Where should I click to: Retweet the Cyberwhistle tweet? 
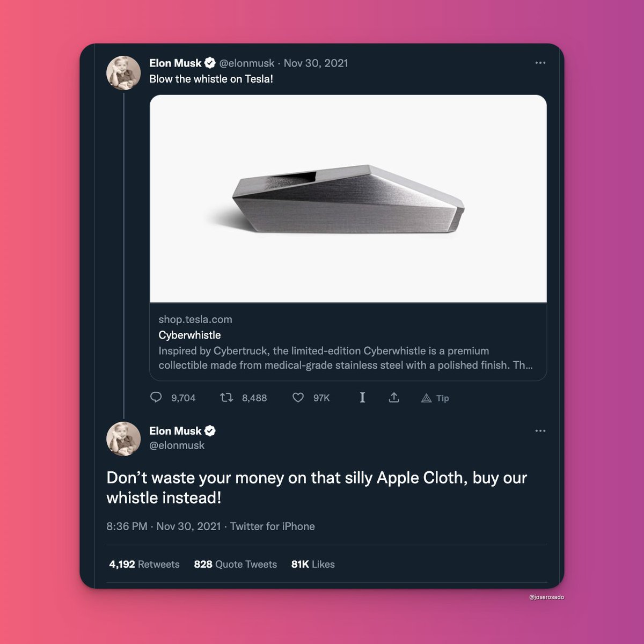click(x=226, y=398)
